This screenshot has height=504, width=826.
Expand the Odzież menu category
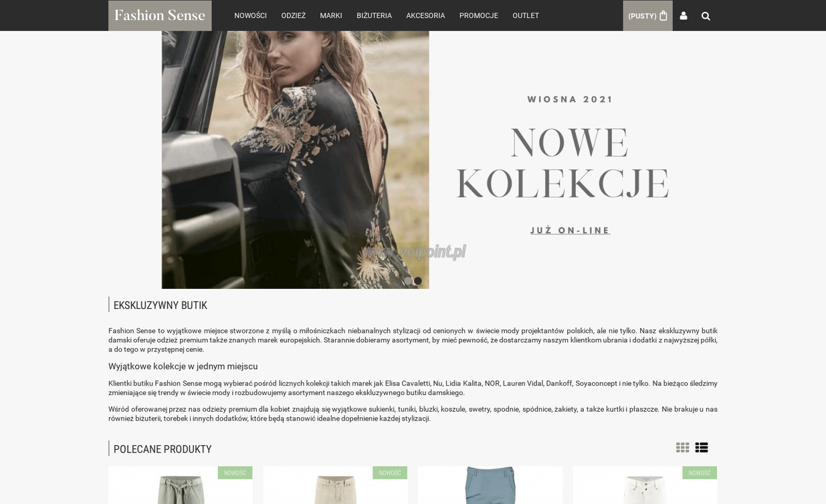[x=294, y=15]
